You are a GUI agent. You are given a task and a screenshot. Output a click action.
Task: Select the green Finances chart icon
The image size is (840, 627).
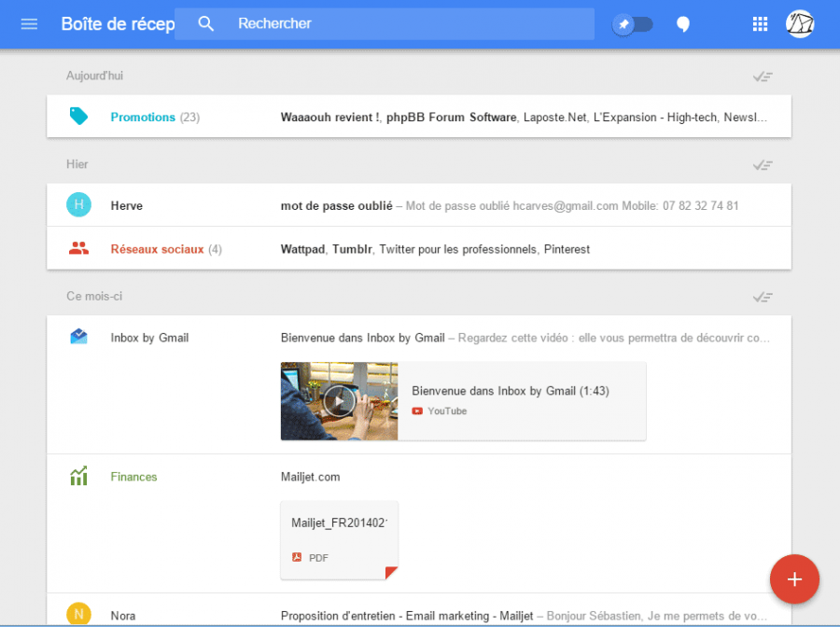click(x=78, y=476)
